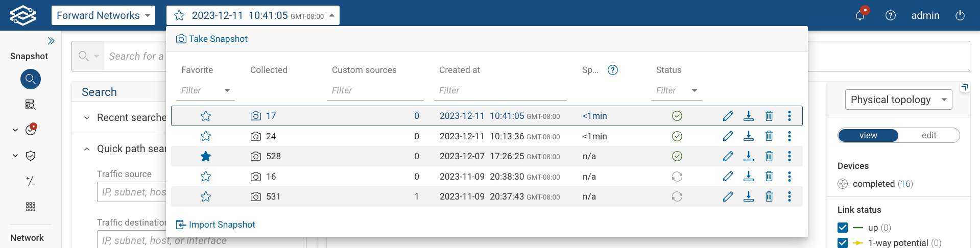Click the Created at filter field
This screenshot has width=980, height=248.
[500, 90]
